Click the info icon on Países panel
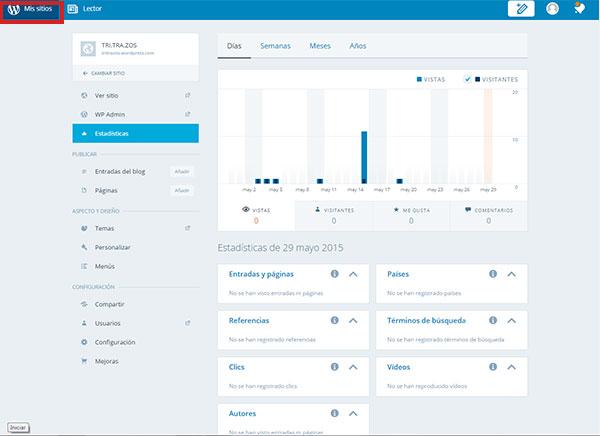 coord(493,274)
